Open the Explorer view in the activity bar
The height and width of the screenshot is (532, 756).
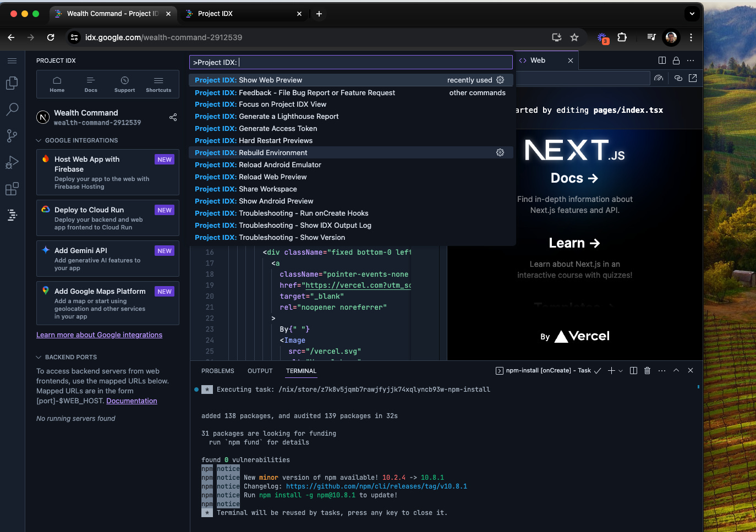point(12,83)
